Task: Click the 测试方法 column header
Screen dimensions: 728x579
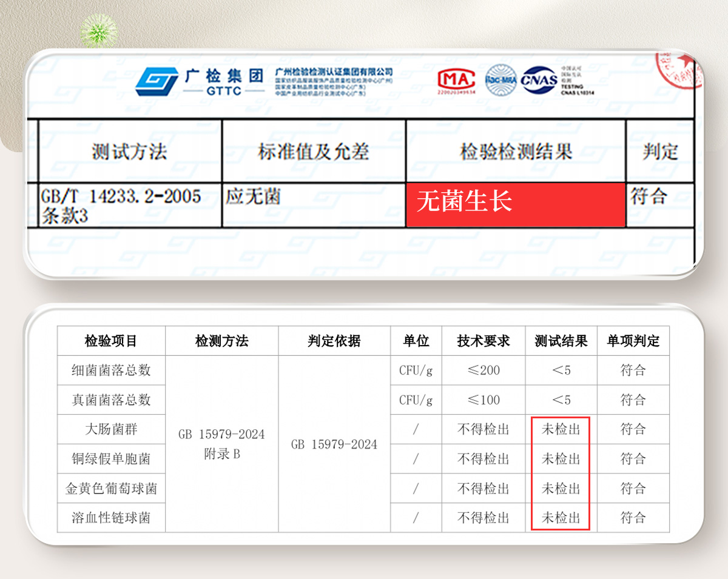Action: [x=129, y=151]
